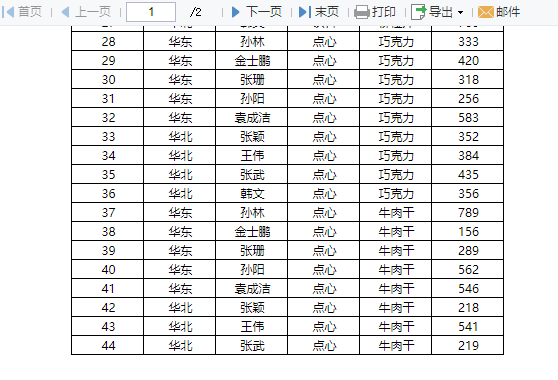Click 巧克力 product cell in row 28
The width and height of the screenshot is (558, 380).
[x=395, y=41]
